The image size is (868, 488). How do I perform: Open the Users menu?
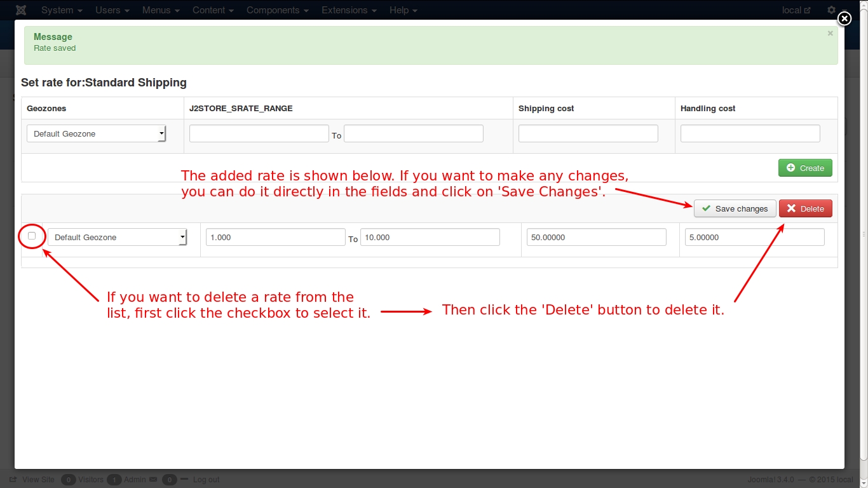(112, 10)
